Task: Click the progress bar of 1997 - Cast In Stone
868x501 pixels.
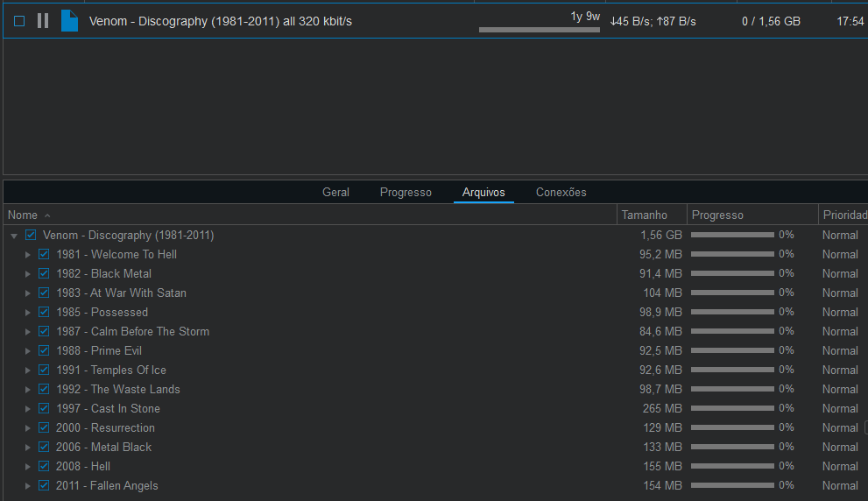Action: point(732,408)
